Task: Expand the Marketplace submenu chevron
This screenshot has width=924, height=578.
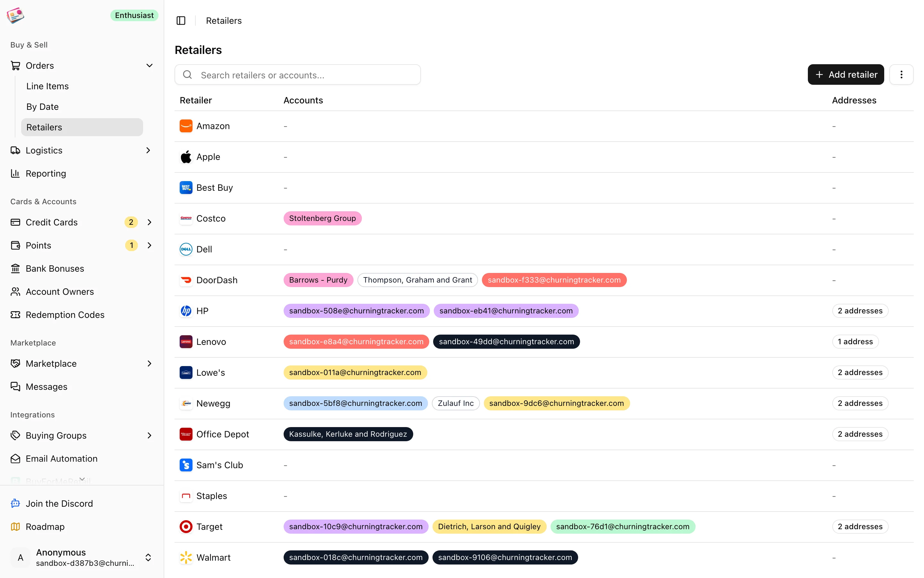Action: [x=149, y=363]
